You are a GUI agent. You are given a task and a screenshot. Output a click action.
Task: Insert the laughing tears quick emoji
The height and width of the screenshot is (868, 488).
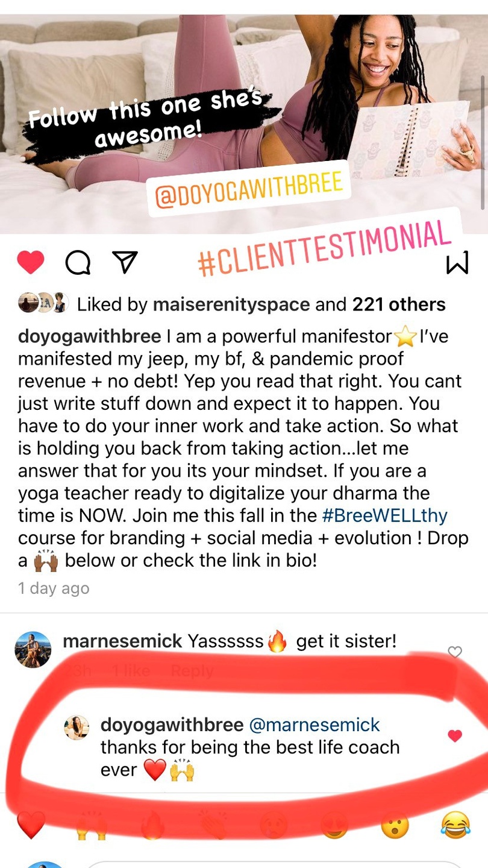pos(455,825)
